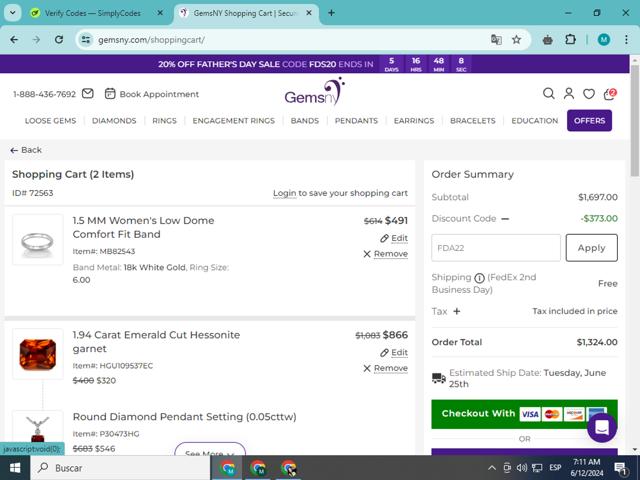Click the discount code input field
This screenshot has height=480, width=640.
point(496,248)
